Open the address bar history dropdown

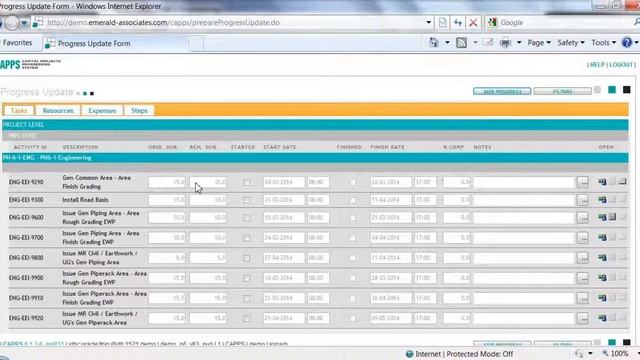click(x=429, y=22)
